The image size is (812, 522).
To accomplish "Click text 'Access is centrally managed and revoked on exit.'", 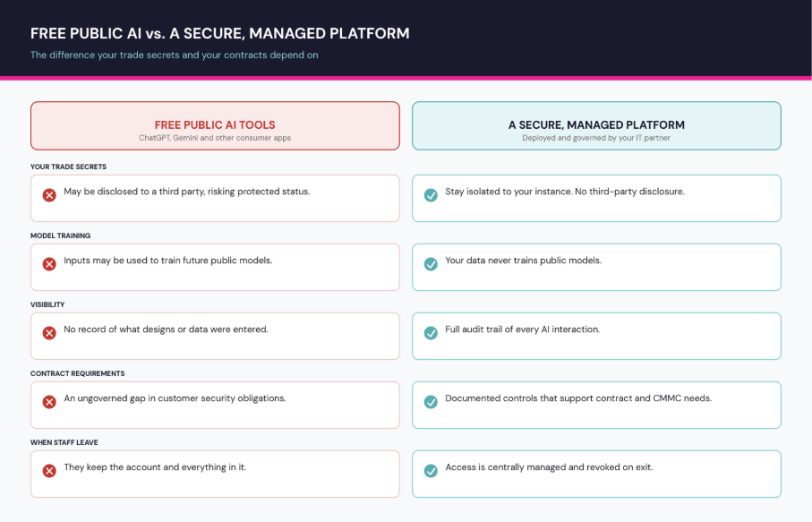I will pos(549,467).
